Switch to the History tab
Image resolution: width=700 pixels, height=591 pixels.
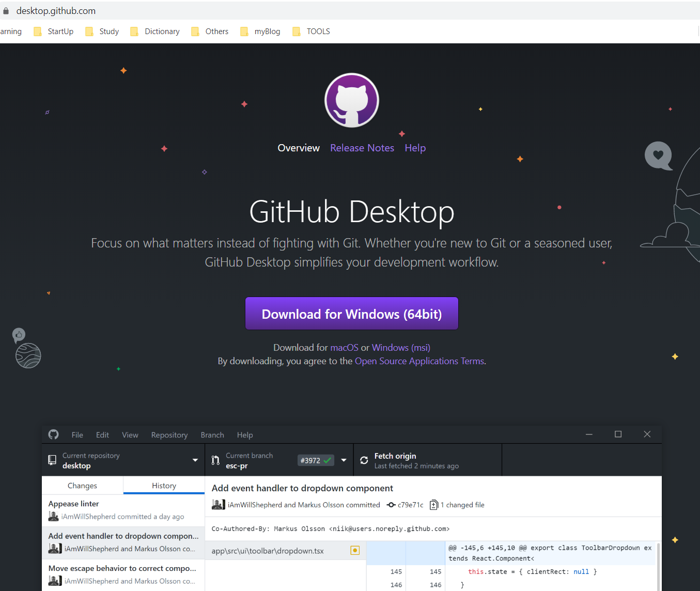(x=164, y=486)
